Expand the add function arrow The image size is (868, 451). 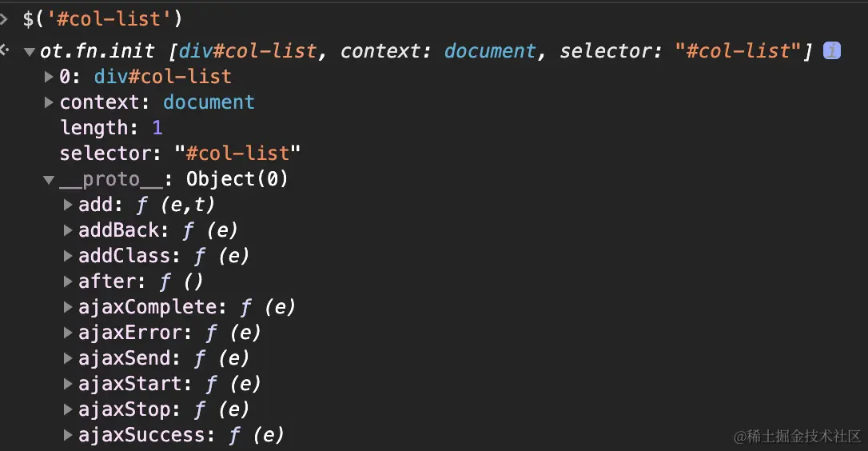[69, 206]
